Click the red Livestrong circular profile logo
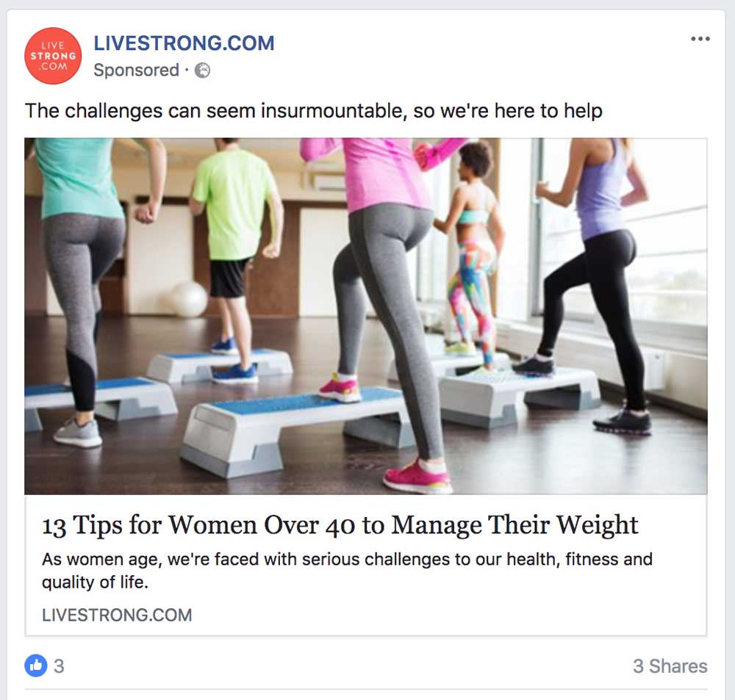735x700 pixels. 53,56
